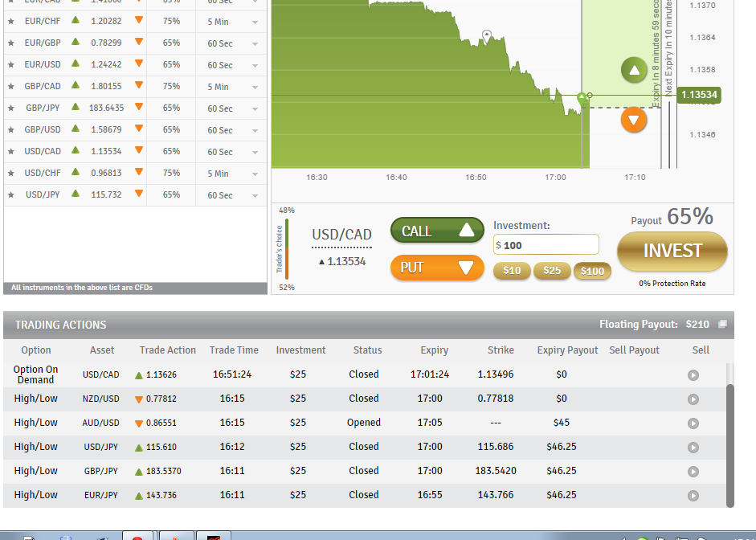Image resolution: width=756 pixels, height=540 pixels.
Task: Click sell icon for AUD/USD opened trade
Action: pyautogui.click(x=693, y=423)
